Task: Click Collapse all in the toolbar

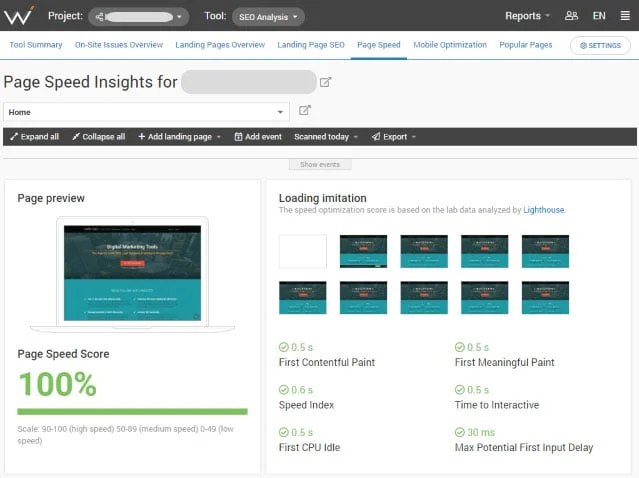Action: [x=98, y=137]
